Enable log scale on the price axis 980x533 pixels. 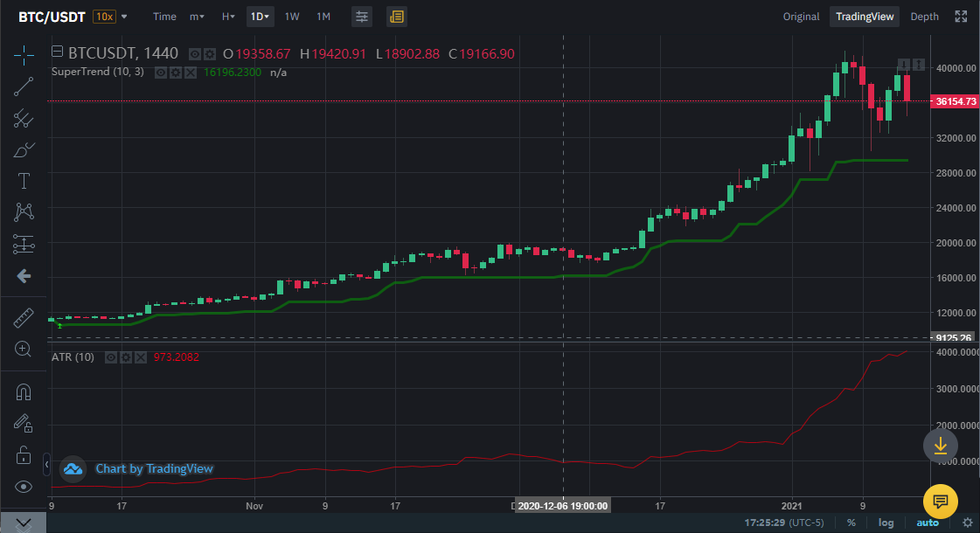pos(886,523)
